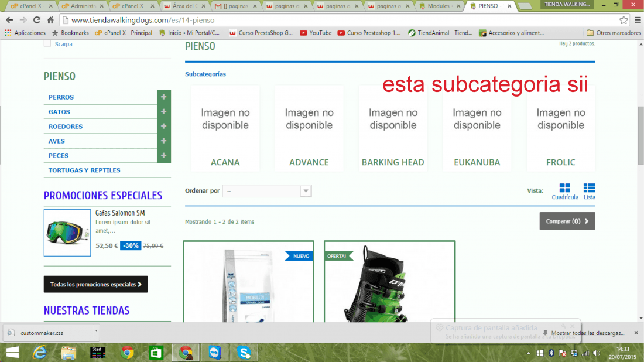
Task: Open TiendAnimal bookmark
Action: pos(440,33)
